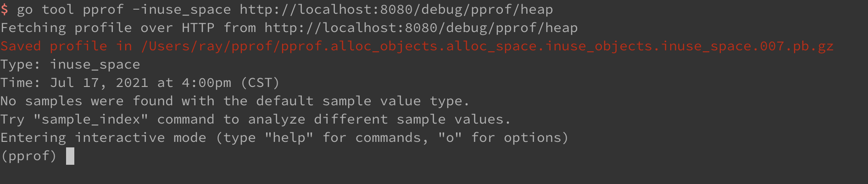Click the "Fetching profile over HTTP" text
Image resolution: width=868 pixels, height=184 pixels.
[107, 28]
